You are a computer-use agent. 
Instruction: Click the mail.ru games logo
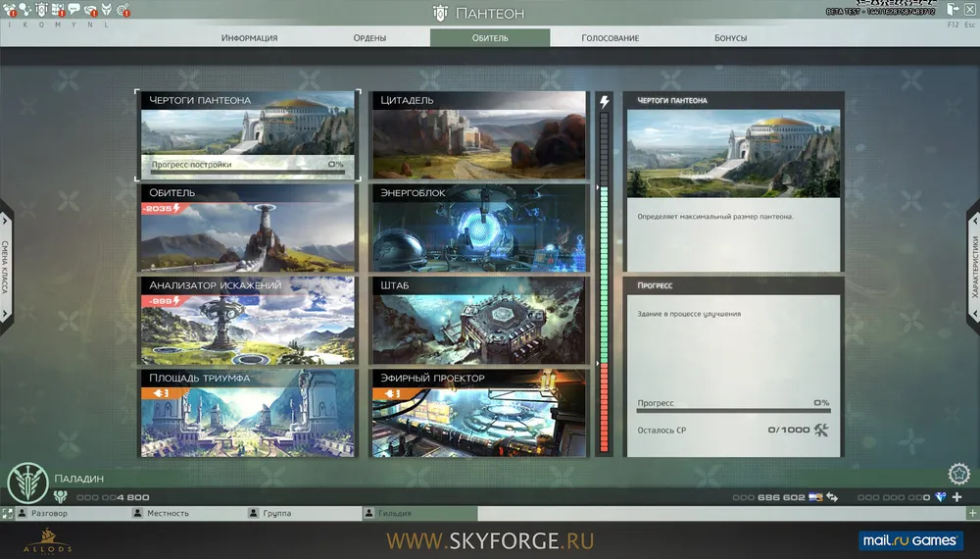[910, 540]
